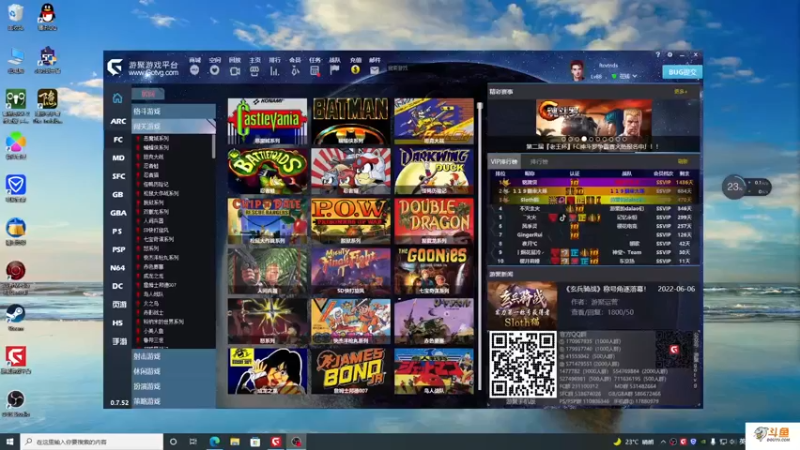Open the settings gear in title bar
The image size is (800, 450).
pyautogui.click(x=670, y=55)
